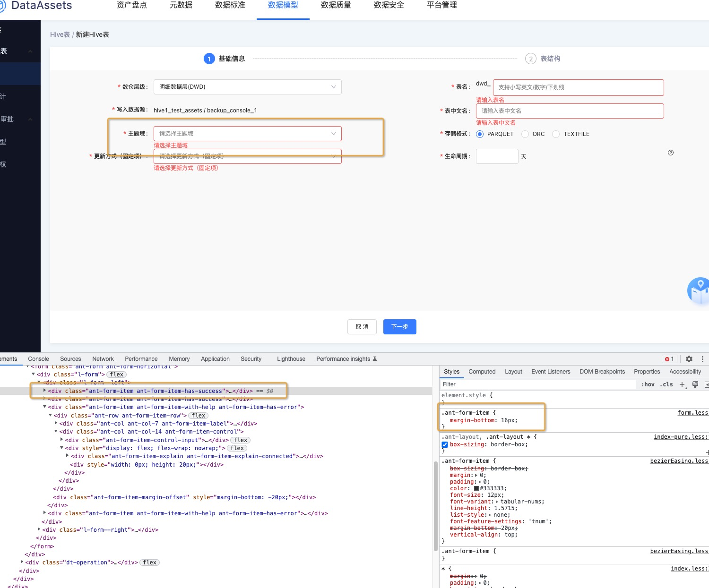Select the ORC storage format radio
The image size is (709, 588).
525,134
